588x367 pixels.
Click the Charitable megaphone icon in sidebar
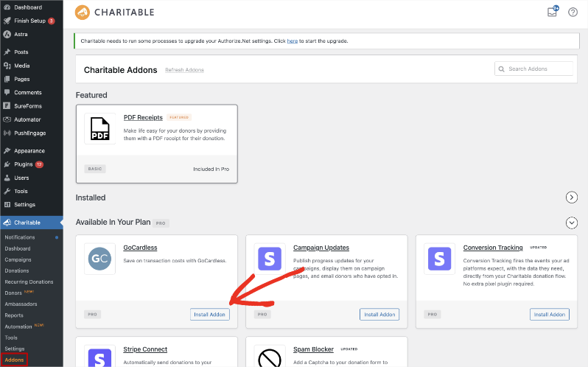tap(7, 223)
